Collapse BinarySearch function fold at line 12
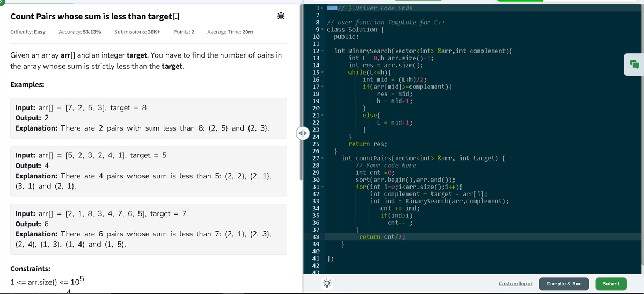 [x=324, y=51]
